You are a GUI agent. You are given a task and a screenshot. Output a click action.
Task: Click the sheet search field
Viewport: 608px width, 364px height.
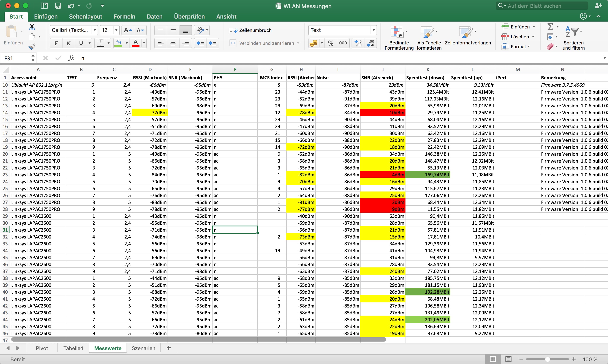pyautogui.click(x=541, y=6)
